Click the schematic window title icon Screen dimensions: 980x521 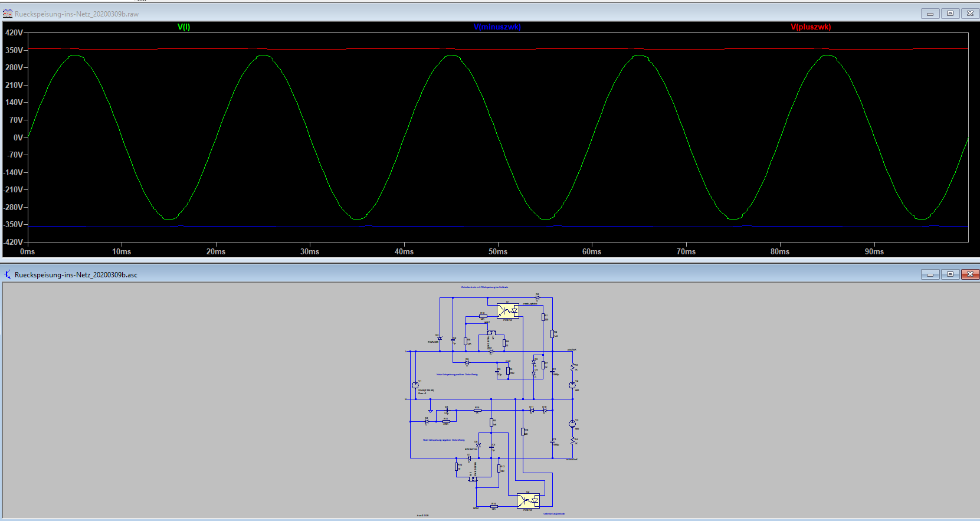[8, 274]
